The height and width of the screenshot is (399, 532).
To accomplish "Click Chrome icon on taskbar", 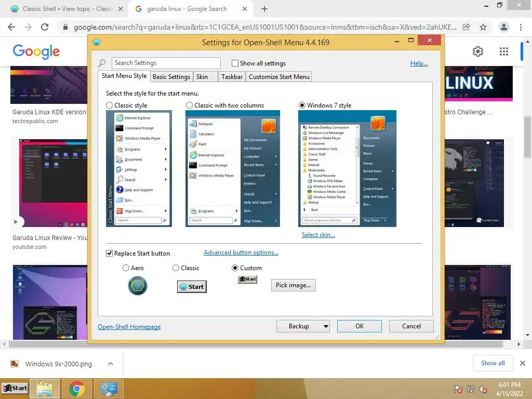I will [77, 389].
